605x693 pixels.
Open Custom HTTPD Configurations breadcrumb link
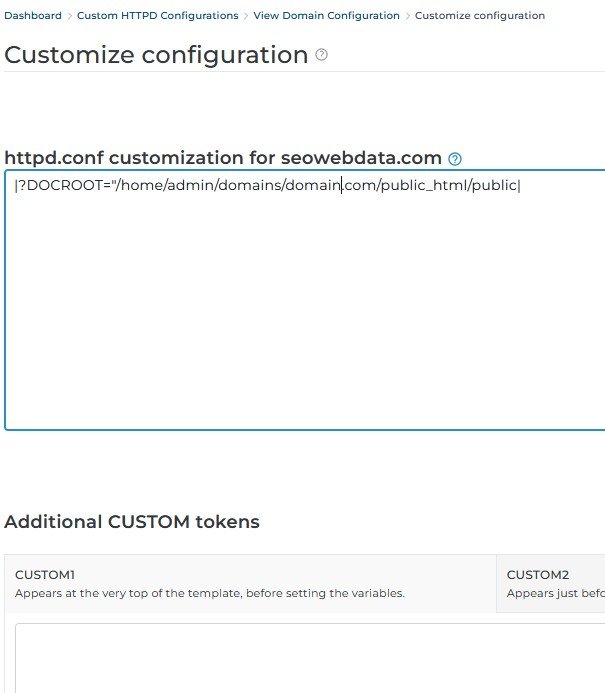pos(158,15)
